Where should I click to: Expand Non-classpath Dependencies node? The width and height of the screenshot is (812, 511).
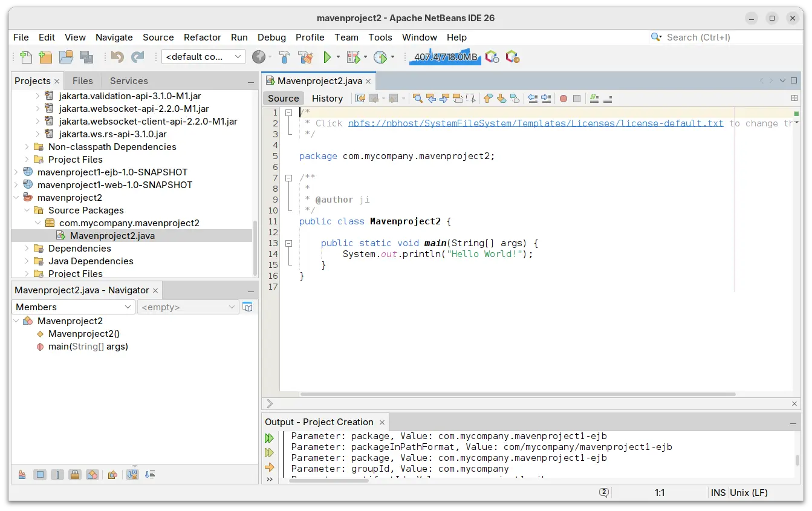tap(27, 147)
